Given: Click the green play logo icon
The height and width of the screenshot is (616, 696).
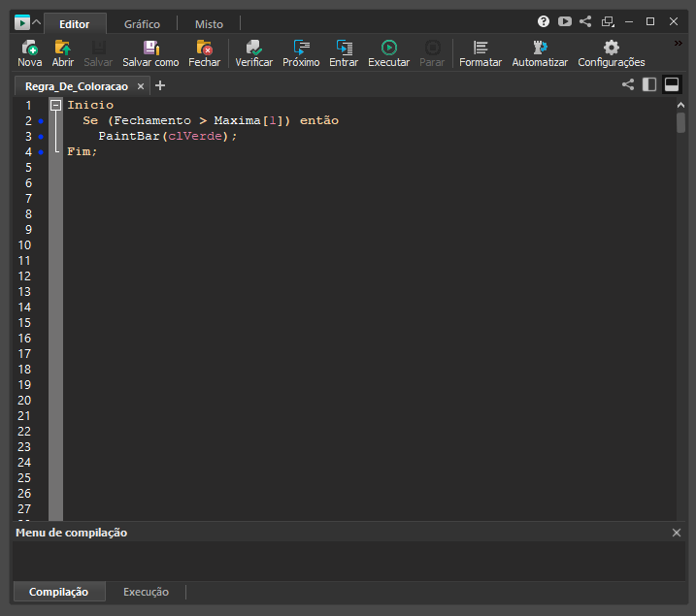Looking at the screenshot, I should pos(21,22).
